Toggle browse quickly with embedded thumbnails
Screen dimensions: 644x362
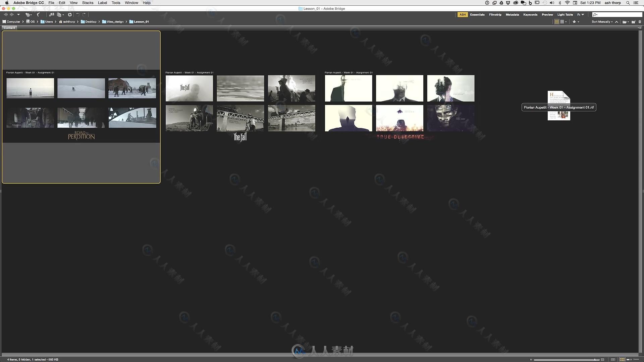coord(557,22)
